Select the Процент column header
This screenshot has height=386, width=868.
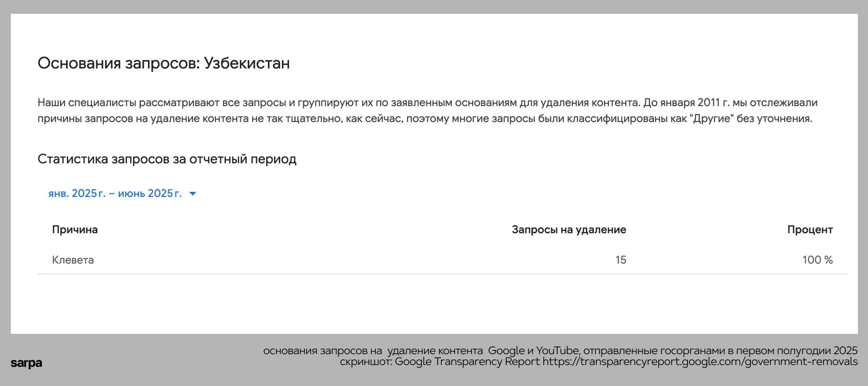810,230
